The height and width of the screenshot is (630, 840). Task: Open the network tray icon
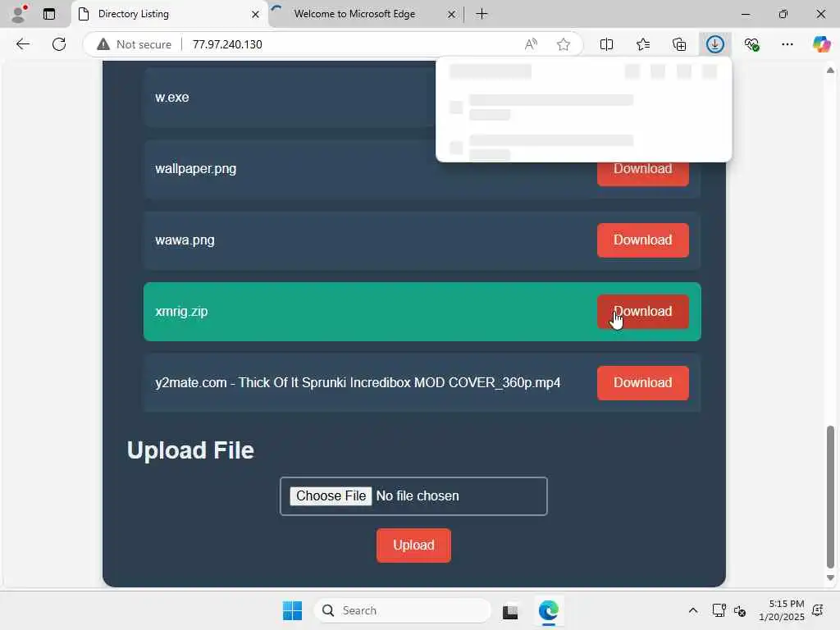[x=719, y=610]
